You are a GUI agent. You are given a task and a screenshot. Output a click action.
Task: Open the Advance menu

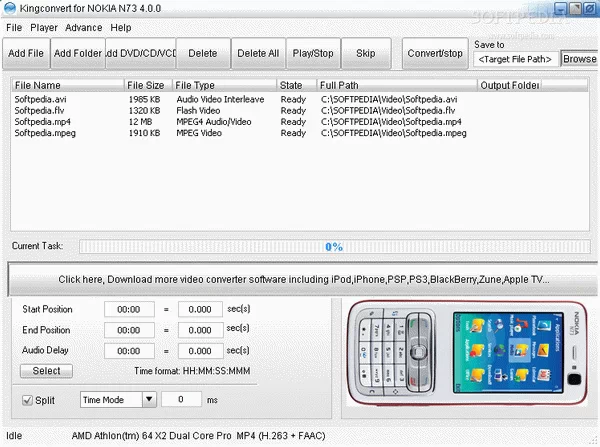tap(84, 28)
